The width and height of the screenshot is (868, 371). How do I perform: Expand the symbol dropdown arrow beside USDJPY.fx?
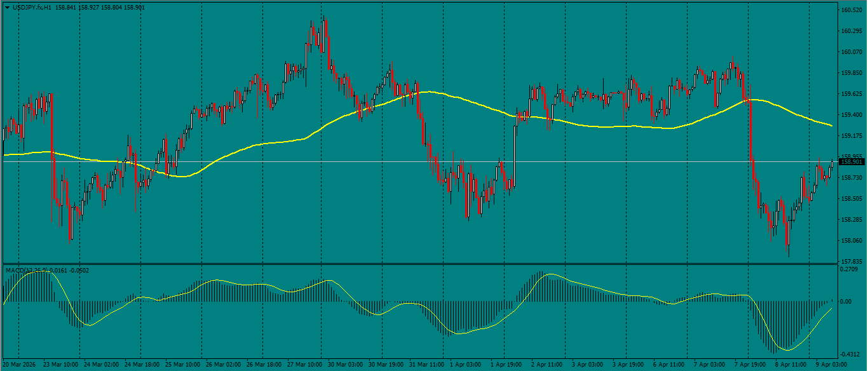[6, 9]
